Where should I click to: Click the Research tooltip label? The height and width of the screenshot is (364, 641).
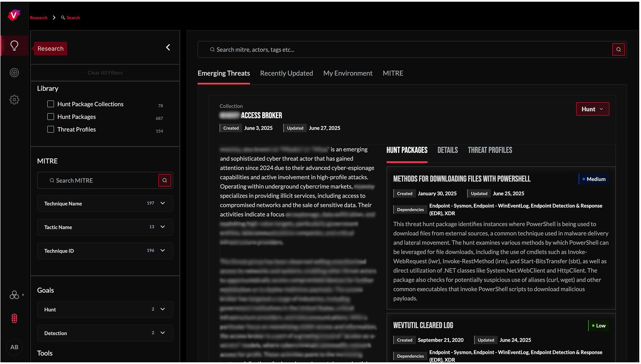(51, 49)
